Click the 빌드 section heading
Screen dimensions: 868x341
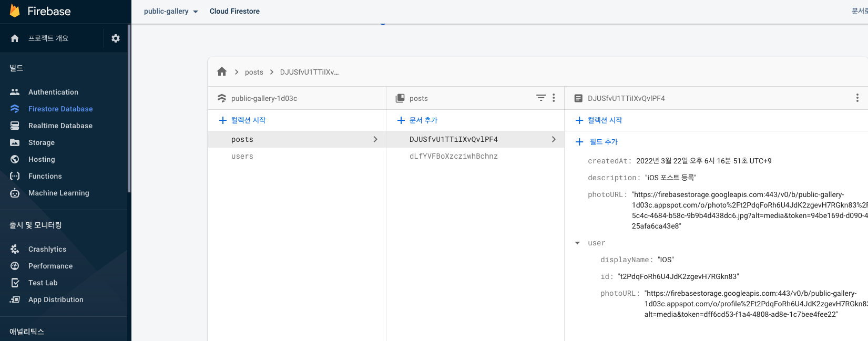coord(16,68)
